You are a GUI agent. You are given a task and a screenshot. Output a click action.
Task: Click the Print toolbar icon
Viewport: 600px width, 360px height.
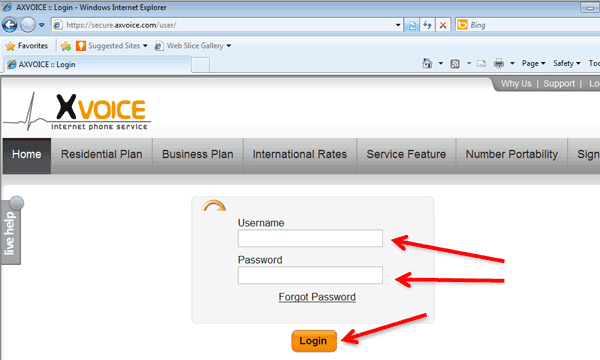pos(499,64)
